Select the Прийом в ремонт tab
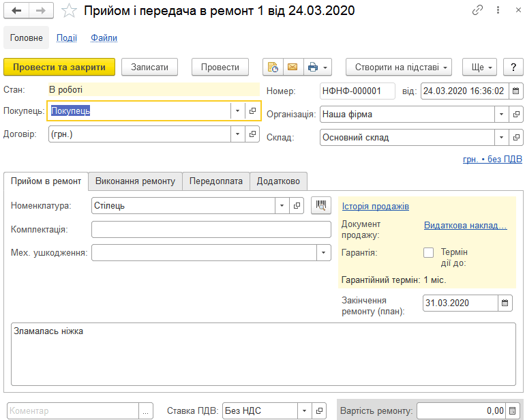The height and width of the screenshot is (420, 525). 46,181
